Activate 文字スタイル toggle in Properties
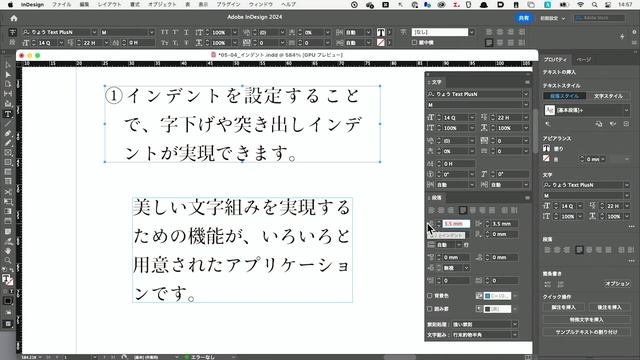This screenshot has width=640, height=360. [608, 96]
